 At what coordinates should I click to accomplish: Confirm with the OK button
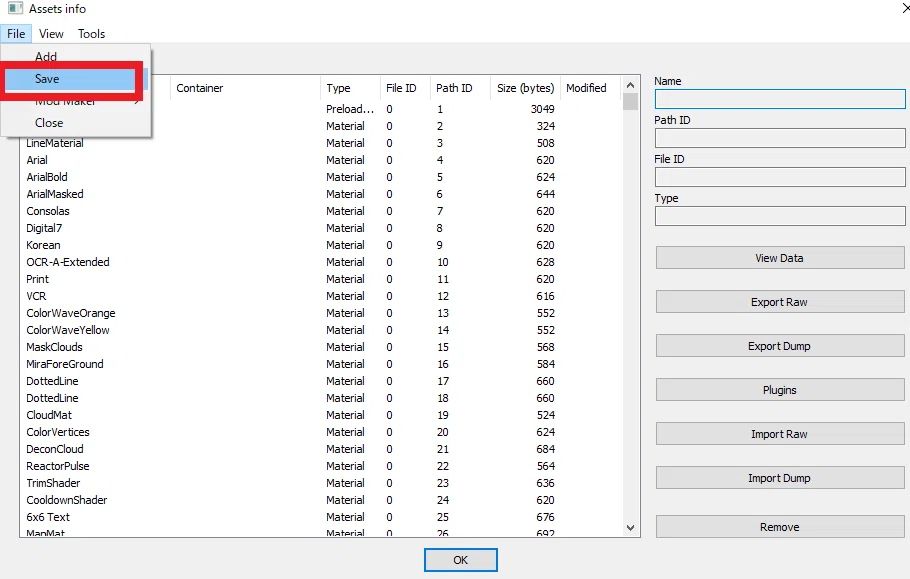[x=461, y=560]
